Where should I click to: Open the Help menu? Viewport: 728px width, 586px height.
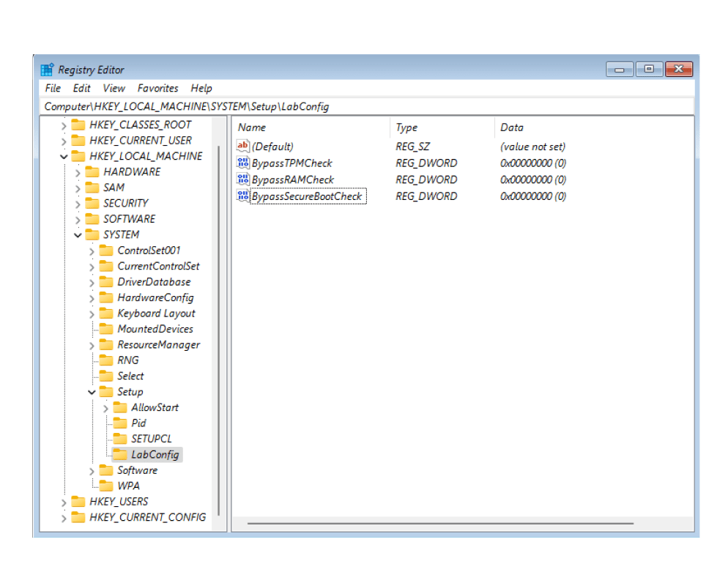[201, 88]
